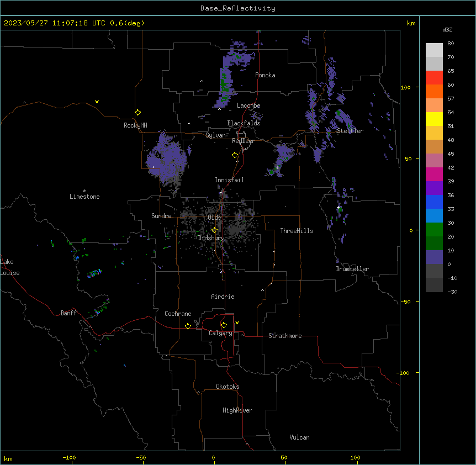Click the Limestone label
This screenshot has height=465, width=476.
[x=84, y=197]
